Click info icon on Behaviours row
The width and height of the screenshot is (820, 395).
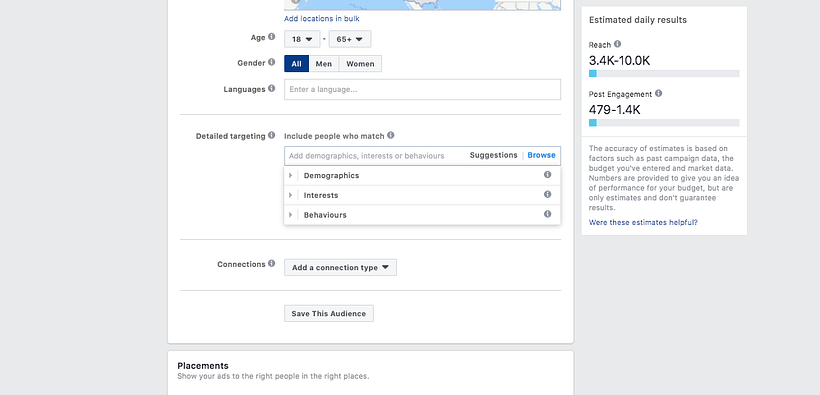point(548,214)
